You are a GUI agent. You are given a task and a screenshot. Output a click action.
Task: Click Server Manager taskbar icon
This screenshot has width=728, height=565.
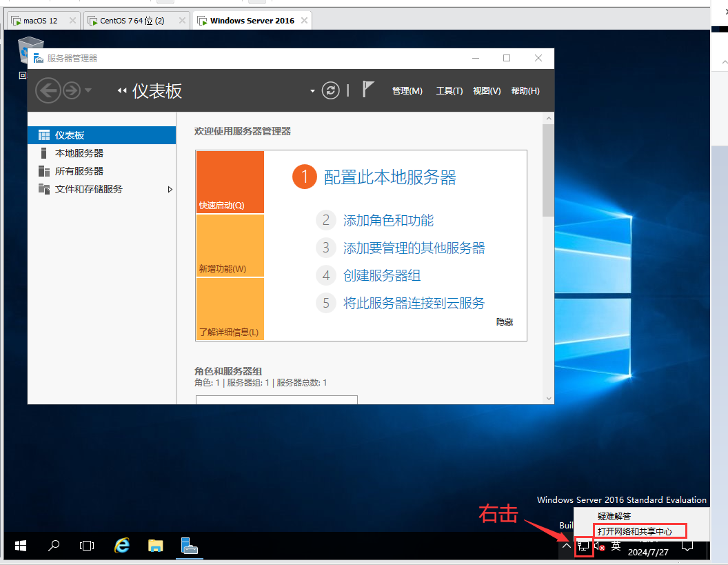coord(190,546)
